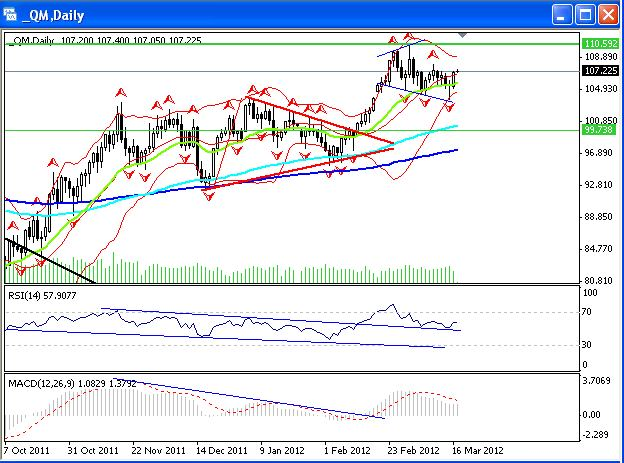Click the 1 Feb 2012 date label

click(347, 451)
